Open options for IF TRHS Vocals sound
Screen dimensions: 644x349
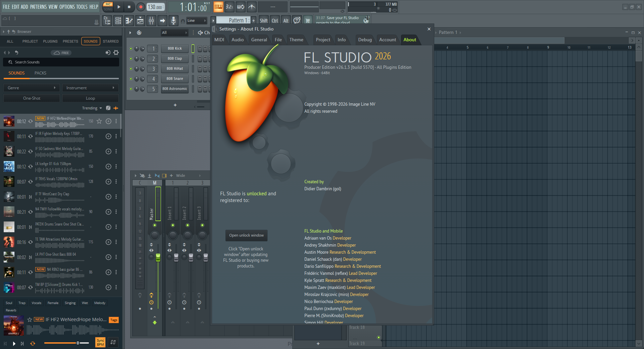(116, 182)
